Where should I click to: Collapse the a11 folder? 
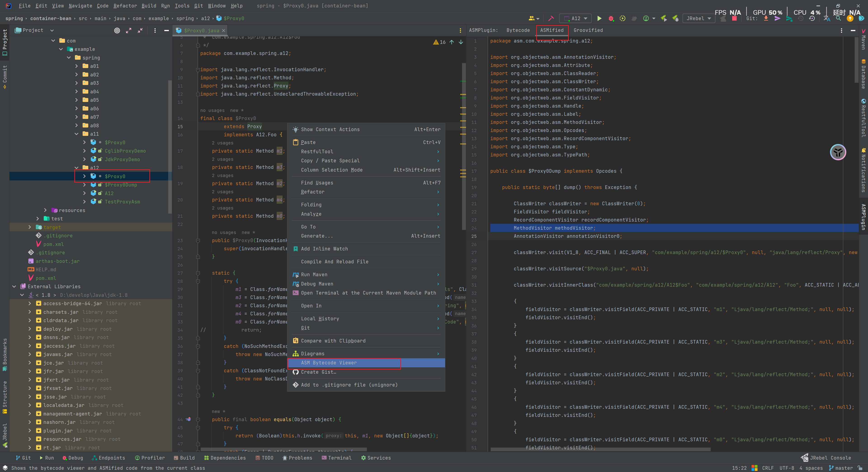coord(76,134)
